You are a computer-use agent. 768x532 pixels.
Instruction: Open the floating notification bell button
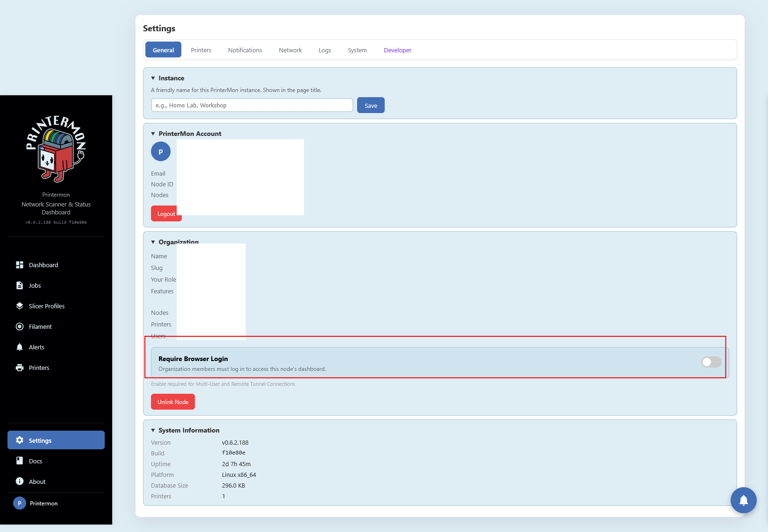743,500
